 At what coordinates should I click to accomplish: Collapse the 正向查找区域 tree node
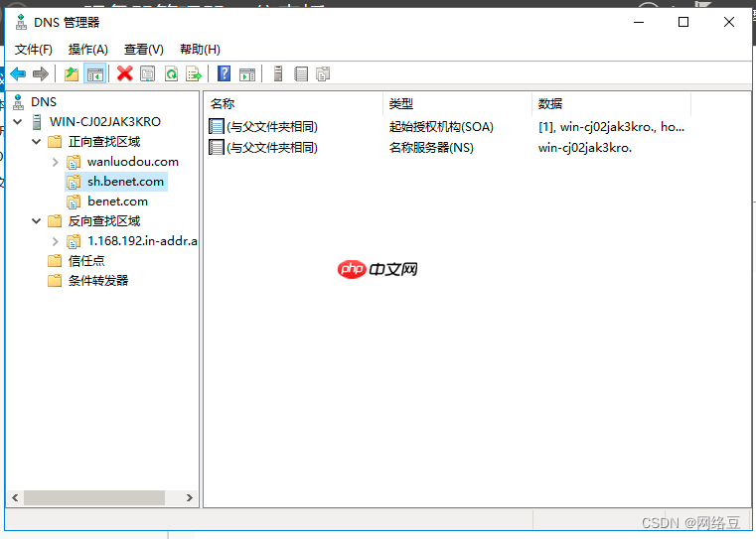point(36,142)
